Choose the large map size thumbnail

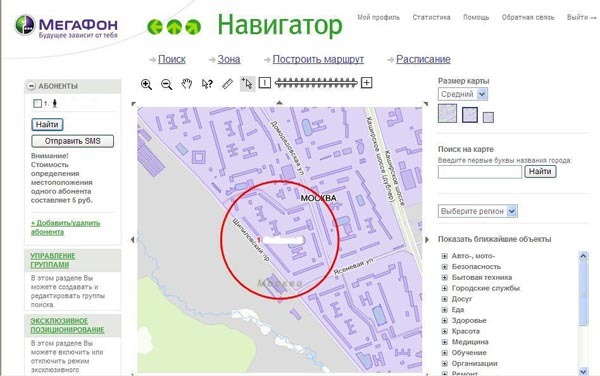point(447,113)
